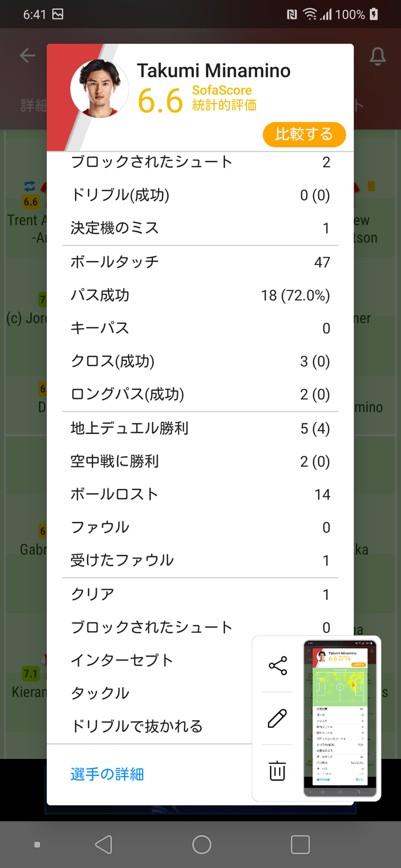Tap the ボールロスト stat row
The width and height of the screenshot is (401, 868).
200,494
